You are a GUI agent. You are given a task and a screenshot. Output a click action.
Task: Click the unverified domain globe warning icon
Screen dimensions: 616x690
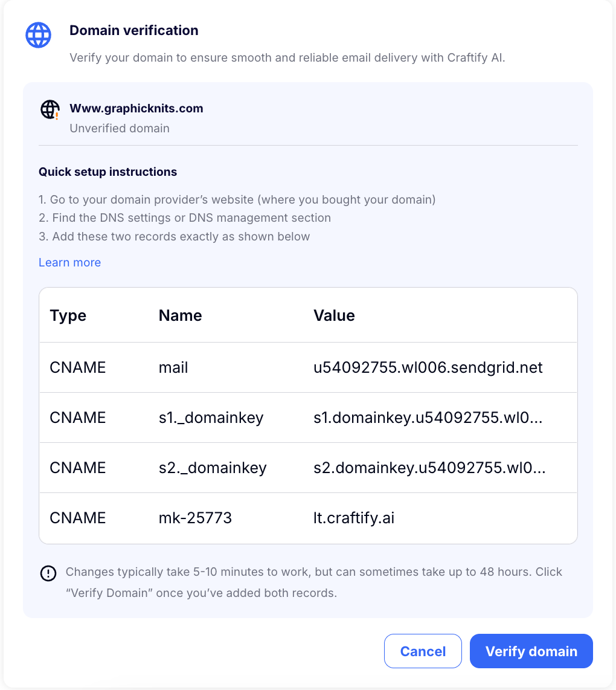pyautogui.click(x=50, y=109)
